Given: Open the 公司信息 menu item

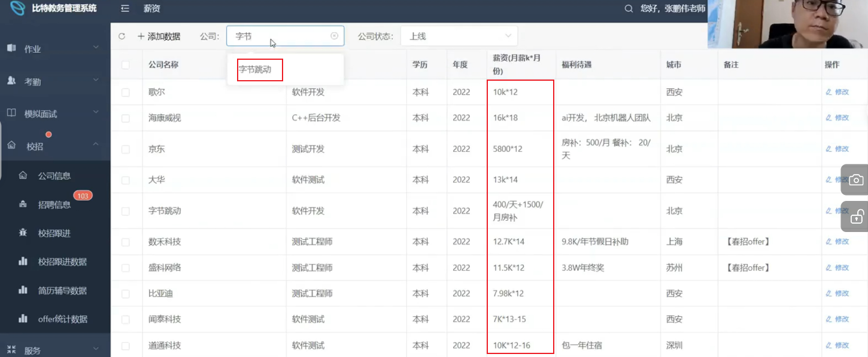Looking at the screenshot, I should [x=55, y=176].
